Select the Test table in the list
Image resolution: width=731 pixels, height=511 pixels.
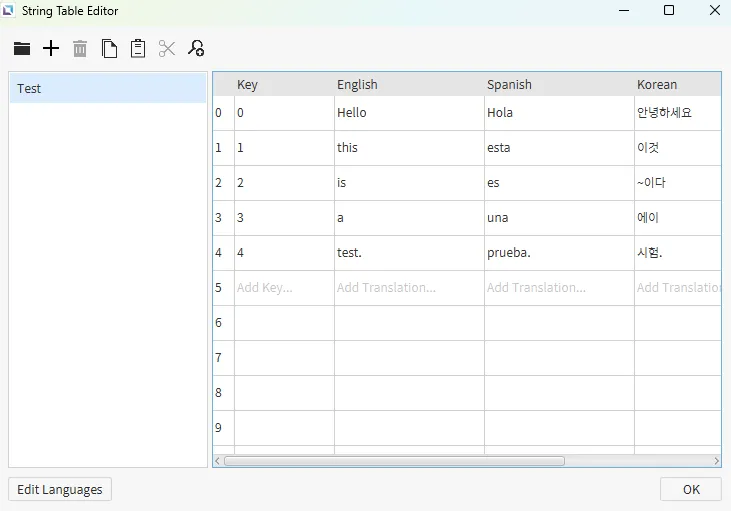click(x=107, y=88)
